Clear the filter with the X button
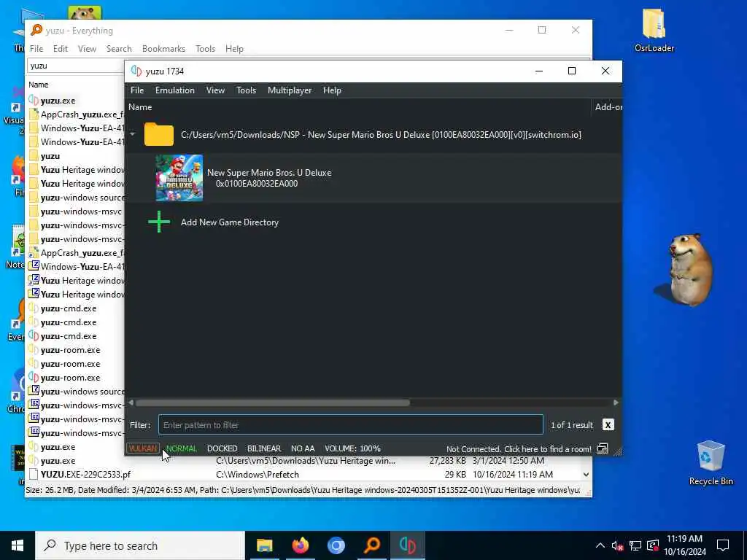This screenshot has width=747, height=560. pos(608,425)
